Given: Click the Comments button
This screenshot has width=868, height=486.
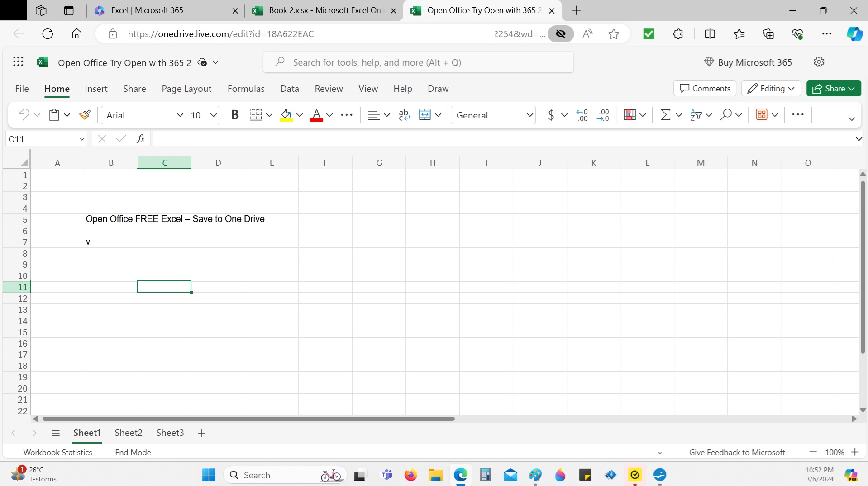Looking at the screenshot, I should tap(705, 89).
